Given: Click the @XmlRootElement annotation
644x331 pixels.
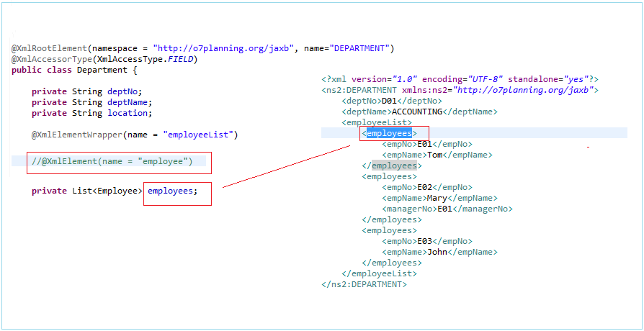Looking at the screenshot, I should coord(48,49).
